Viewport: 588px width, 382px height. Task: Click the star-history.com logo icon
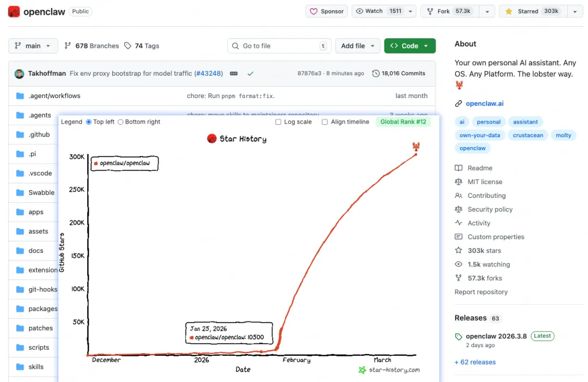coord(362,370)
